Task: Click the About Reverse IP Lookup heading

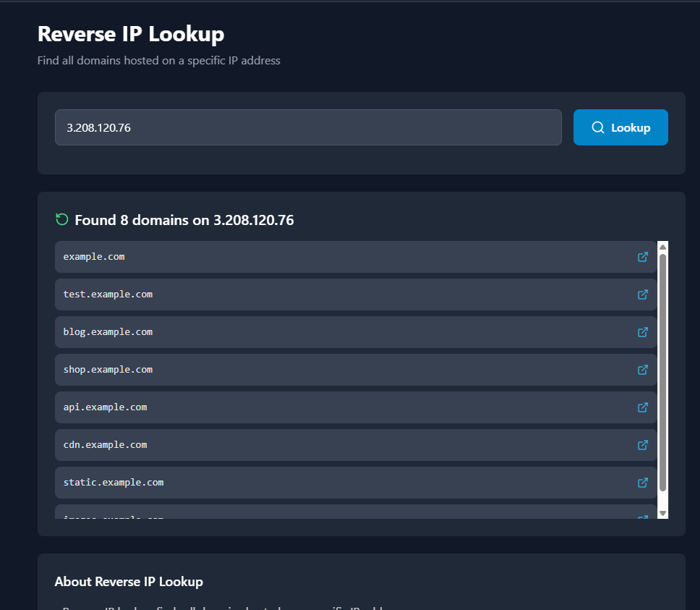Action: point(129,582)
